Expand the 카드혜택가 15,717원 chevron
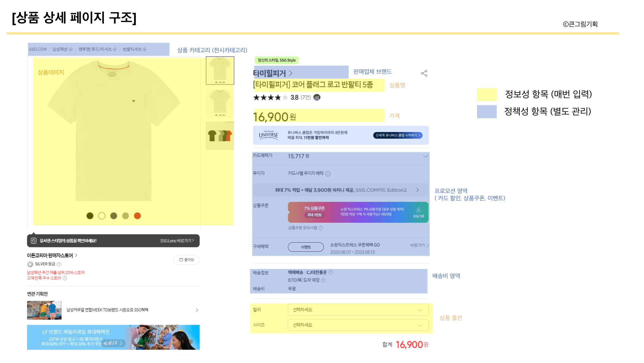 point(425,156)
